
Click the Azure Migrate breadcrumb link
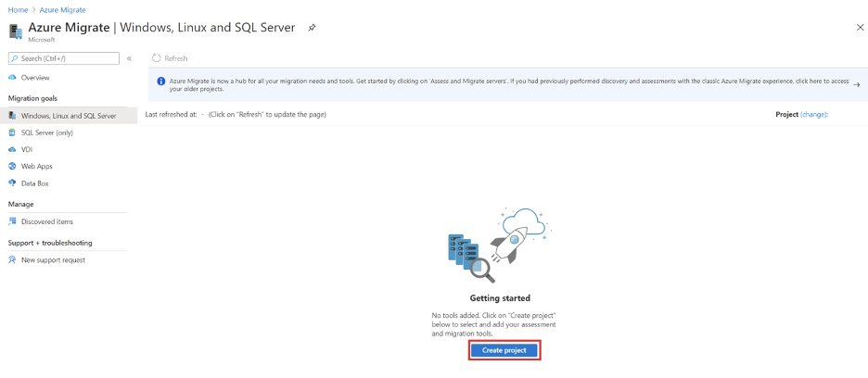(62, 9)
